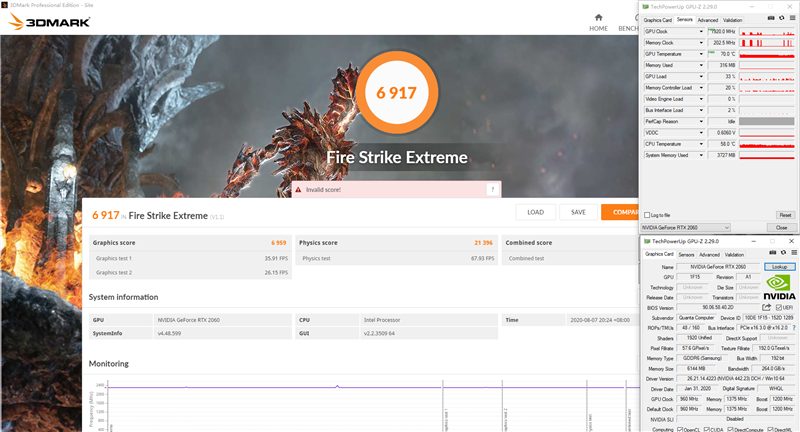Screen dimensions: 800x432
Task: Open the Video Engine Load dropdown
Action: [x=701, y=99]
